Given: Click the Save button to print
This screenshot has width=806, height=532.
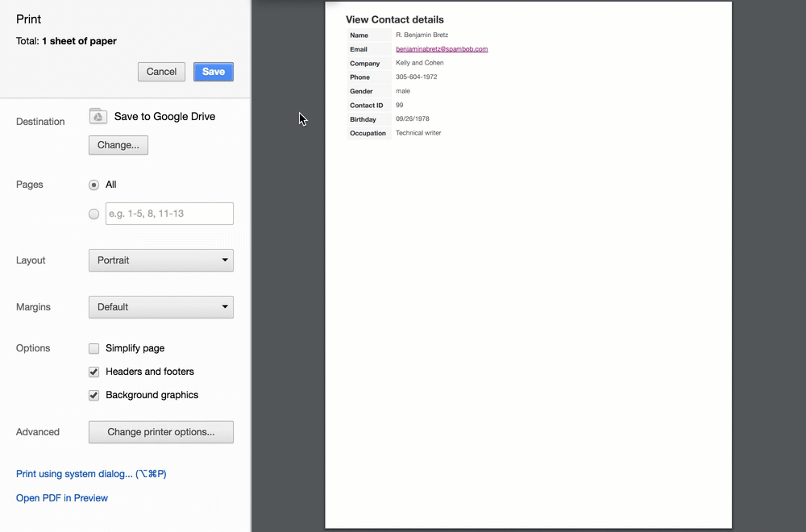Looking at the screenshot, I should coord(213,72).
